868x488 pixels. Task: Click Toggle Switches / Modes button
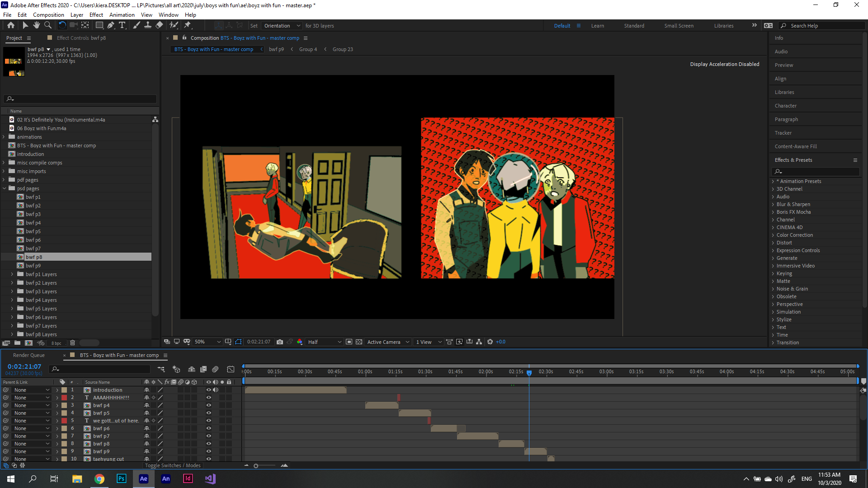(173, 465)
